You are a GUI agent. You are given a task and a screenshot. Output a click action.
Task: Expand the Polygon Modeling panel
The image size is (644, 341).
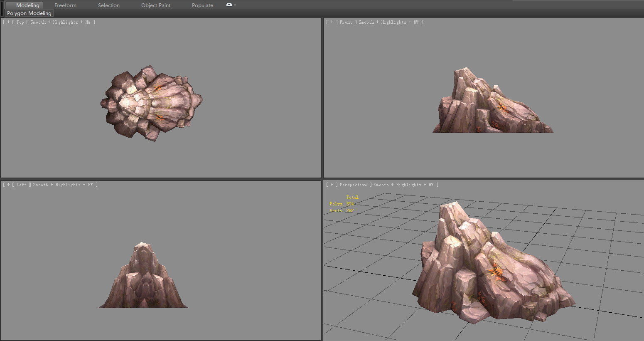(x=29, y=13)
